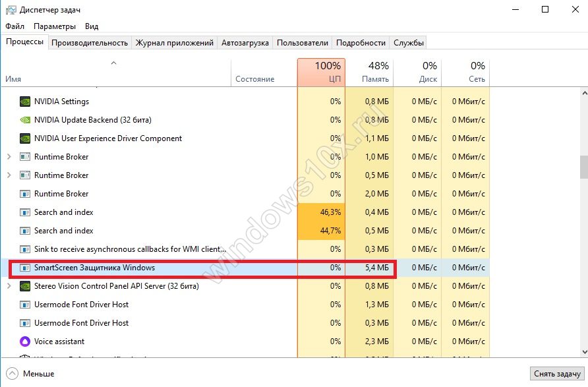
Task: Expand Stereo Vision Control Panel API Server
Action: 9,286
